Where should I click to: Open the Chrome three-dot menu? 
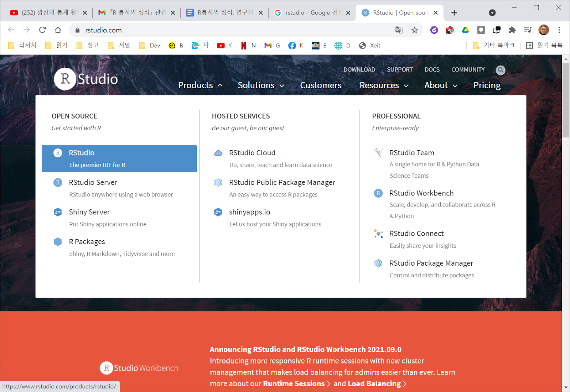click(559, 30)
